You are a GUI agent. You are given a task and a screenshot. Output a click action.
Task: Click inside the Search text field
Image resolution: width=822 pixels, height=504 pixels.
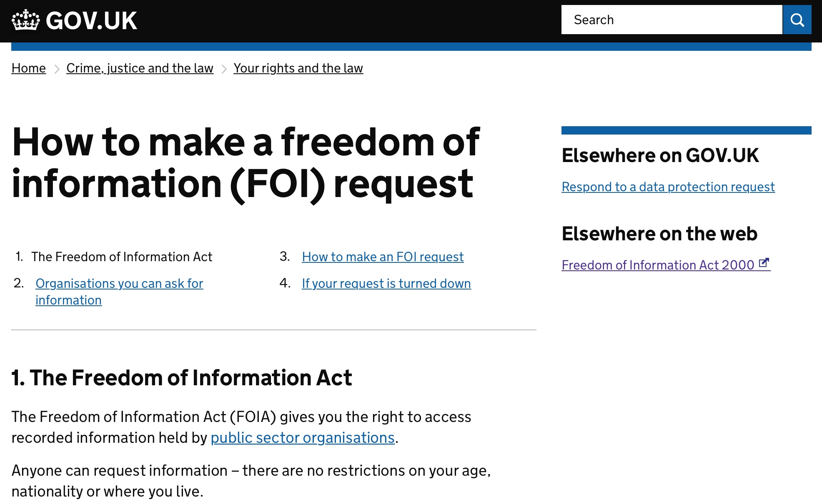pyautogui.click(x=672, y=20)
